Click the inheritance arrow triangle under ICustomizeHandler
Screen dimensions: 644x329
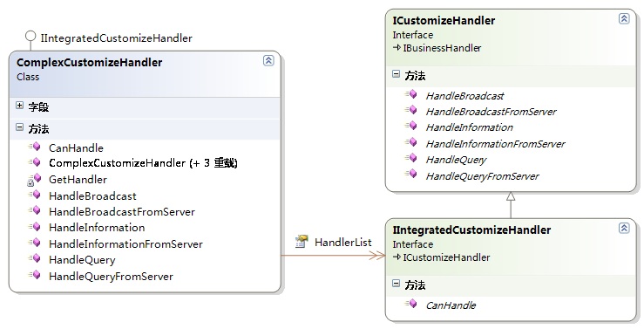(x=511, y=196)
